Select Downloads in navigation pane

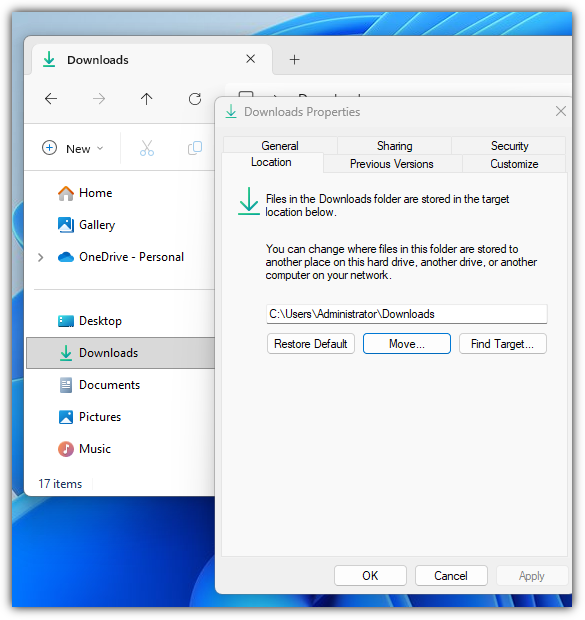[x=120, y=353]
